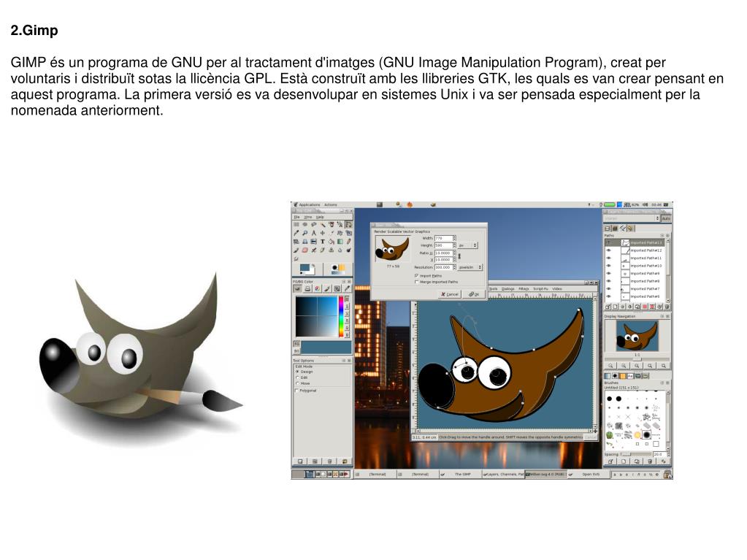
Task: Open the Brushes panel tab menu arrow
Action: point(662,383)
